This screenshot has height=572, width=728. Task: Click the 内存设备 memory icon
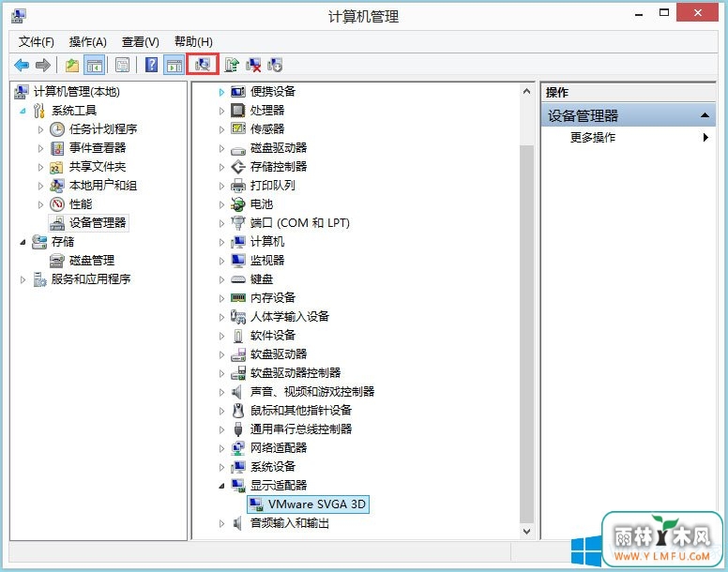point(237,298)
